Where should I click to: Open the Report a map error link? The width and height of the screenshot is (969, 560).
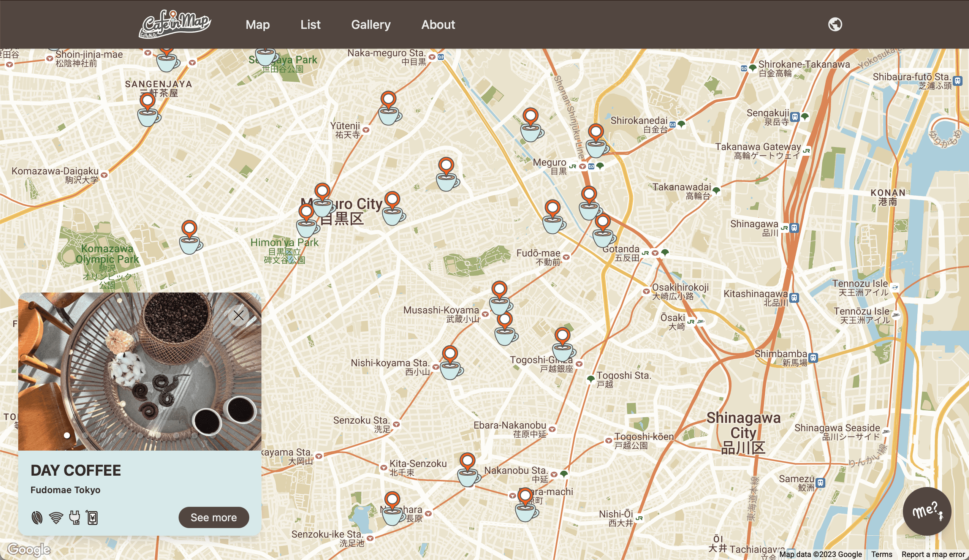tap(934, 554)
